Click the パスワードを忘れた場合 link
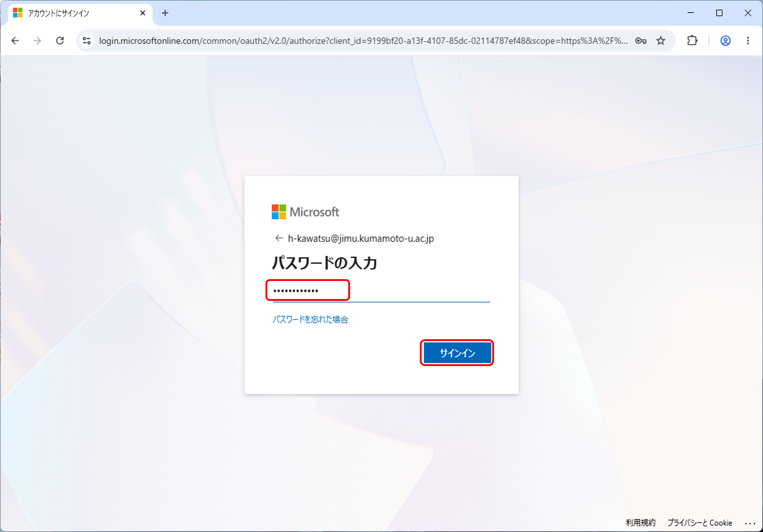 tap(310, 319)
